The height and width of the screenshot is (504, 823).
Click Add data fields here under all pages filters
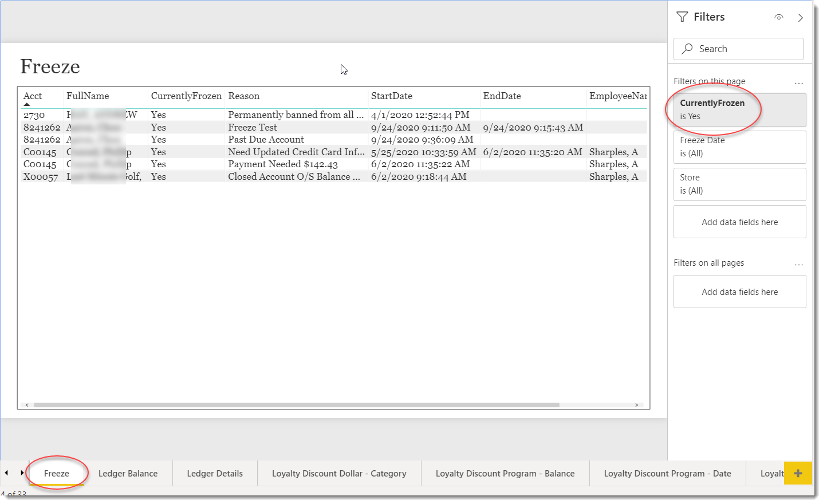740,292
